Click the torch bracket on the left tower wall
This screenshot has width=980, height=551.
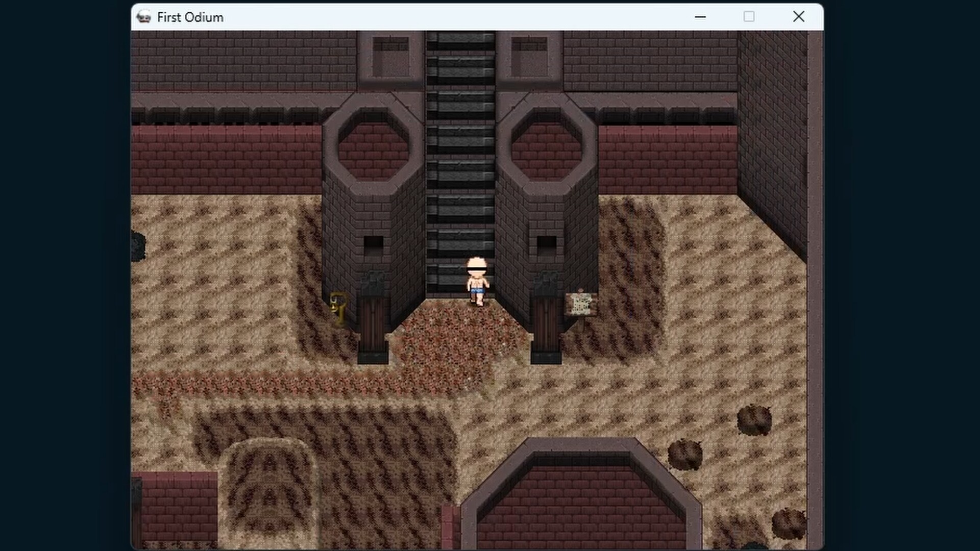pyautogui.click(x=373, y=281)
